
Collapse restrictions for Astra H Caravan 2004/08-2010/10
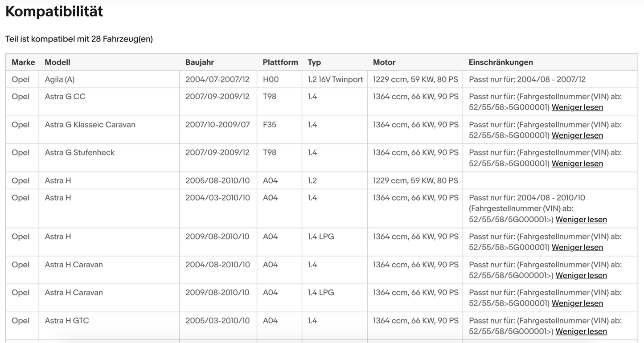pos(581,276)
